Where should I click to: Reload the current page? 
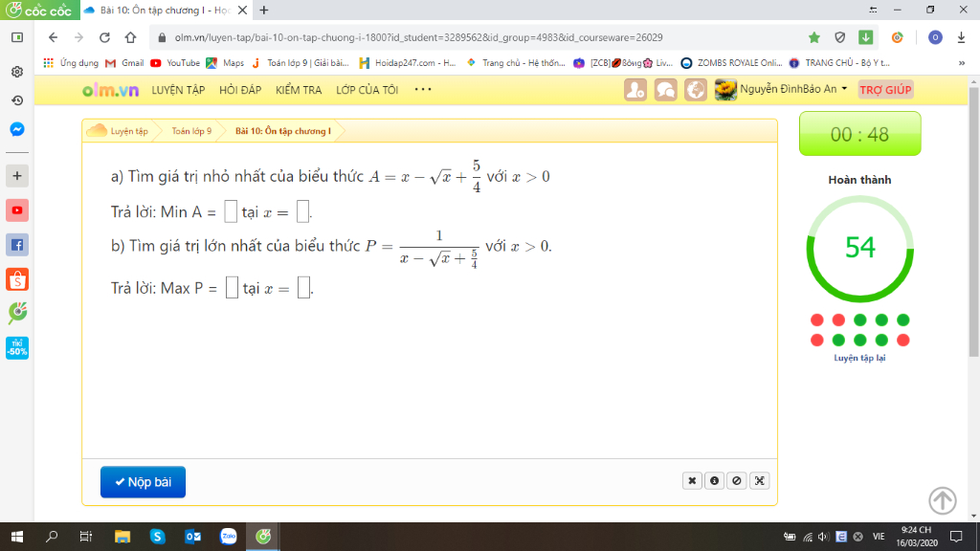[x=104, y=37]
